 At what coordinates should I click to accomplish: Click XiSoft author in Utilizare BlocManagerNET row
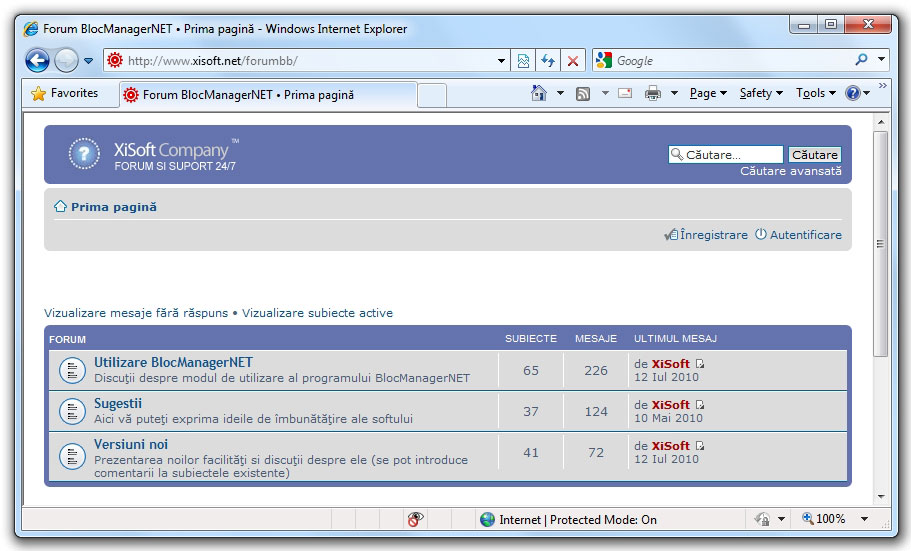tap(670, 364)
